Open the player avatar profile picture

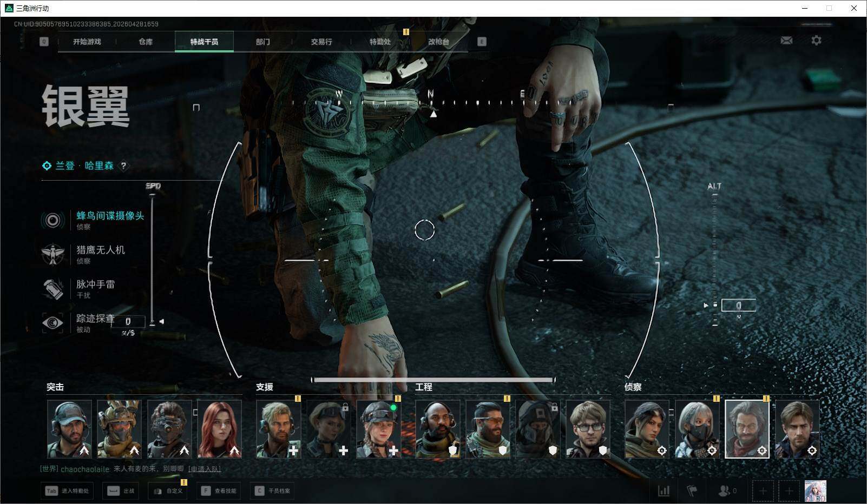(816, 491)
